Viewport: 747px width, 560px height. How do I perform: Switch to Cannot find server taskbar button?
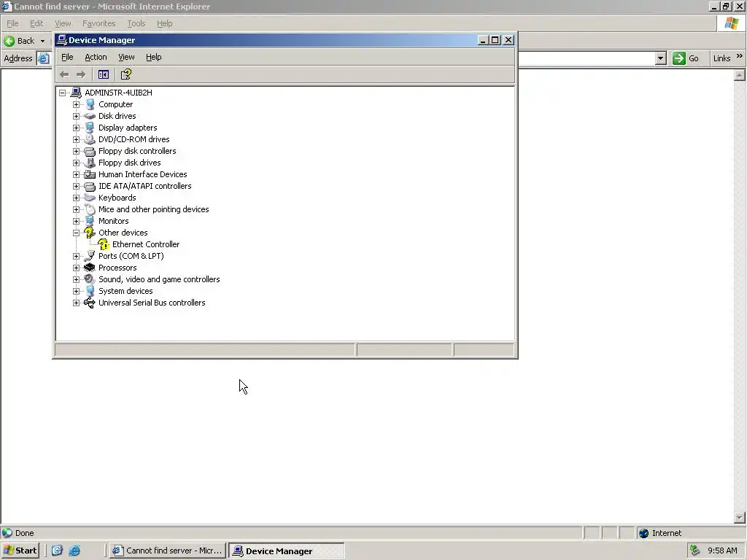(x=167, y=551)
